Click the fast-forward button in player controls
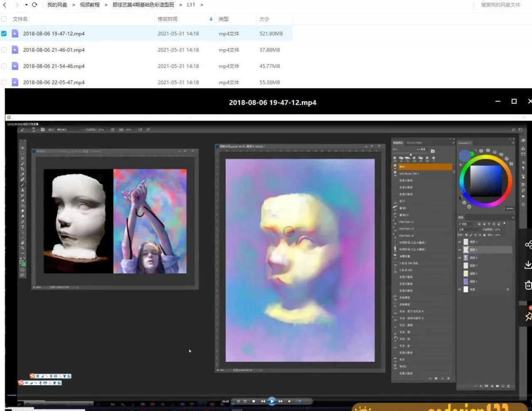The width and height of the screenshot is (532, 411). point(281,401)
